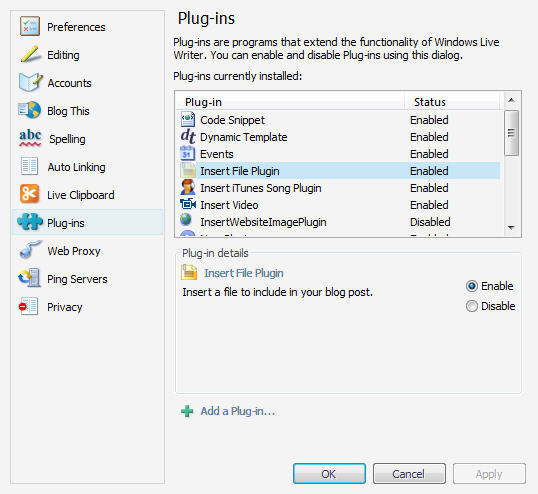Click the Insert File Plugin list icon
This screenshot has width=538, height=494.
(x=188, y=170)
